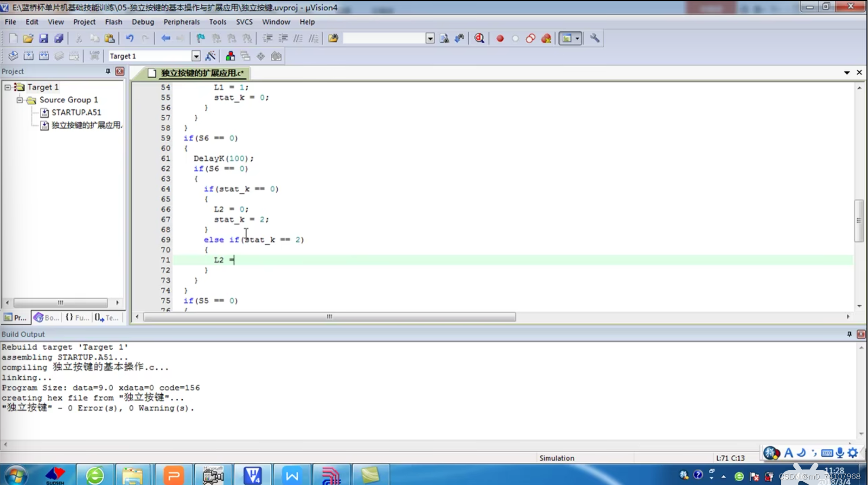Open the Project menu
This screenshot has width=868, height=485.
pos(84,22)
